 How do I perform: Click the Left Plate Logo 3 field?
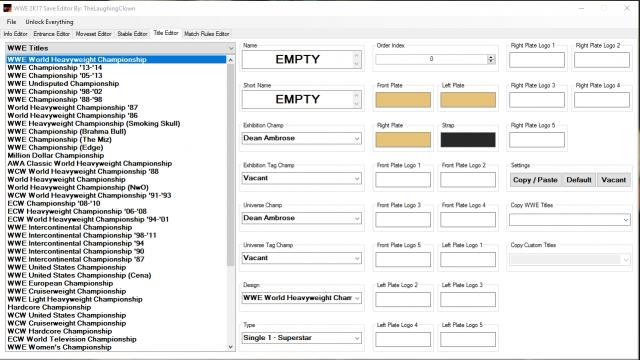468,300
